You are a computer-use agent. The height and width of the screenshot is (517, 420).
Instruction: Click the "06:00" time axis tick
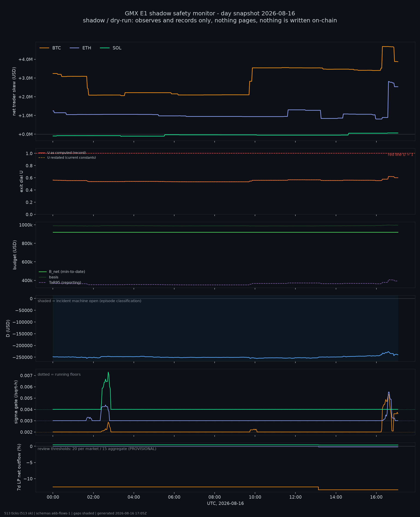(x=174, y=497)
